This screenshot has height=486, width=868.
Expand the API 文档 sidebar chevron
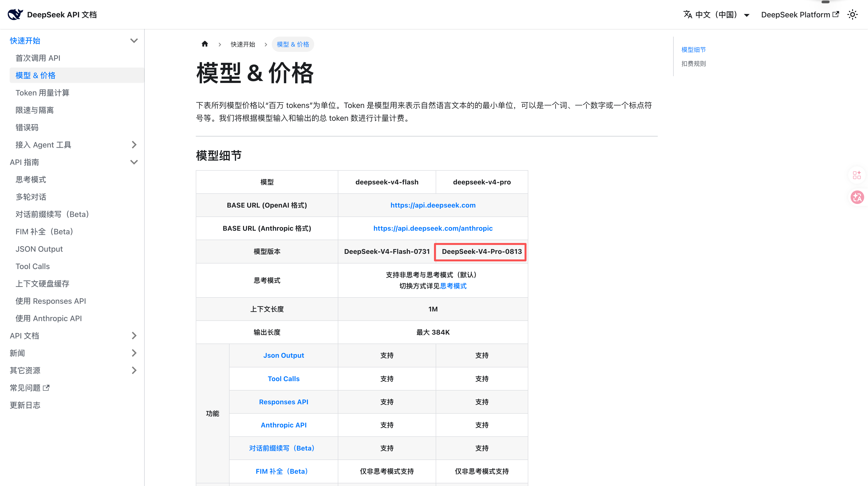point(134,336)
